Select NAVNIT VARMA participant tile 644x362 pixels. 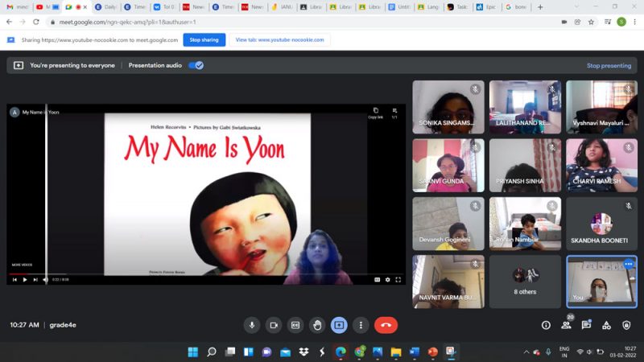tap(448, 282)
